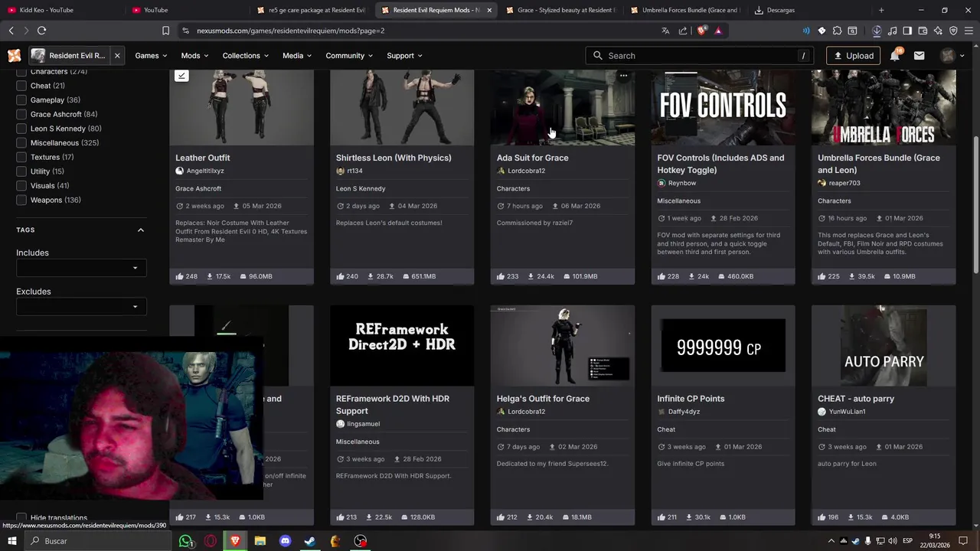Check the Gameplay category checkbox
This screenshot has height=551, width=980.
[x=21, y=100]
